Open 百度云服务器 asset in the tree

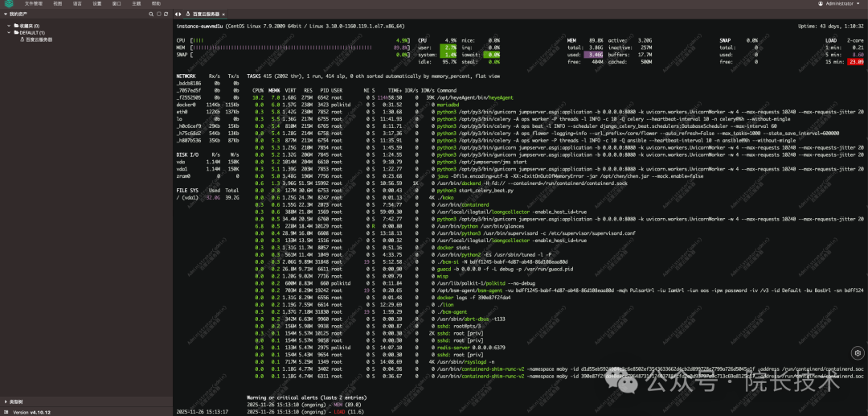point(39,40)
